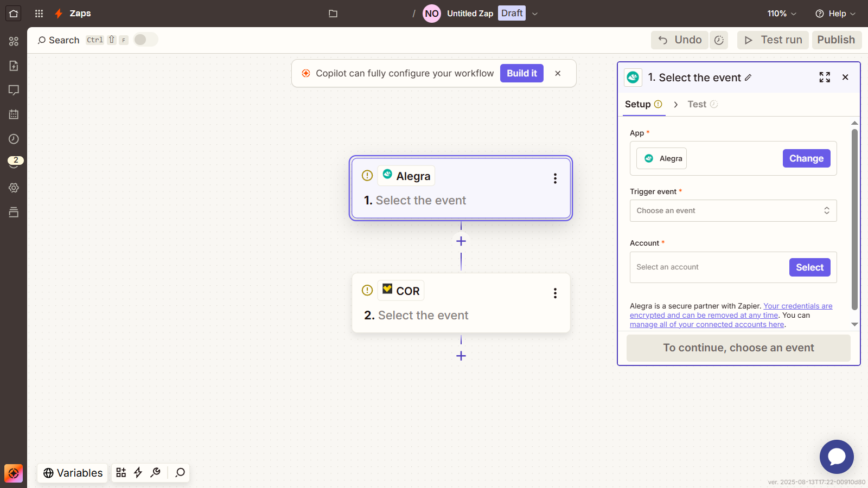Select the Alegra step 1 card
Viewport: 868px width, 488px height.
pos(461,188)
